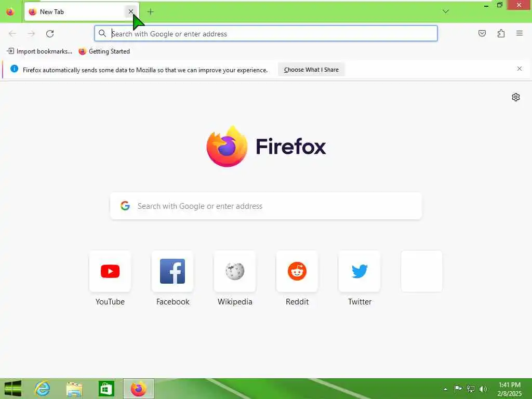Restore down the Firefox window
The width and height of the screenshot is (532, 399).
pyautogui.click(x=499, y=5)
